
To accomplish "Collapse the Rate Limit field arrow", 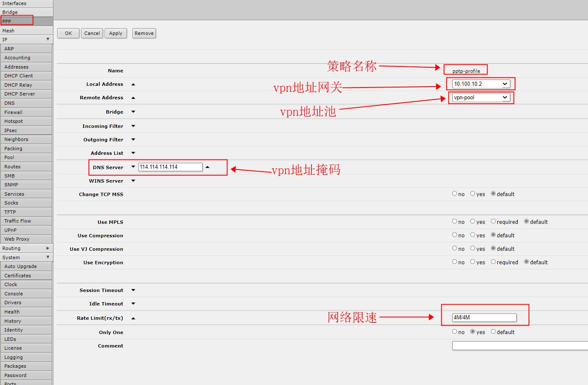I will [x=133, y=319].
